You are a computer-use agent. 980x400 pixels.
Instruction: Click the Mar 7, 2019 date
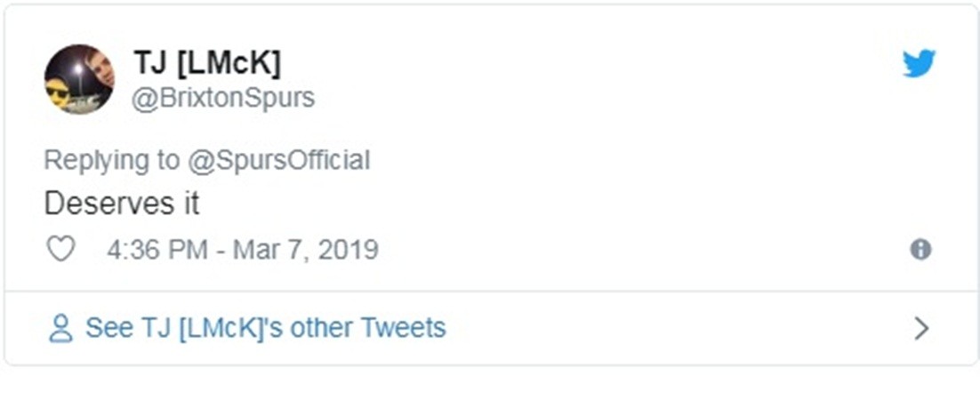click(x=305, y=250)
